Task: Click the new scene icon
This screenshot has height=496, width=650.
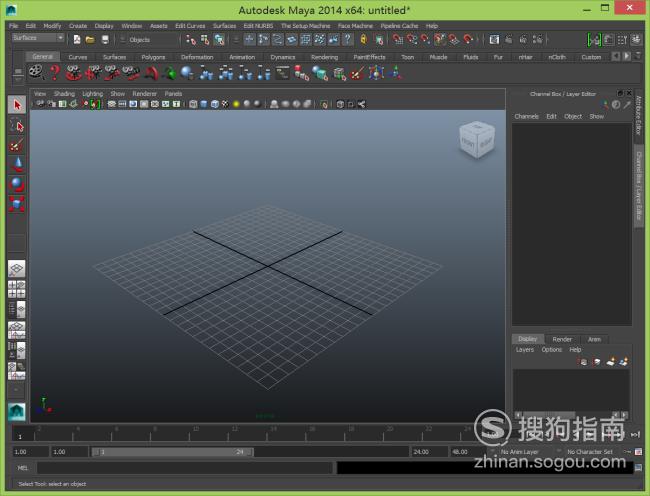Action: pyautogui.click(x=77, y=40)
